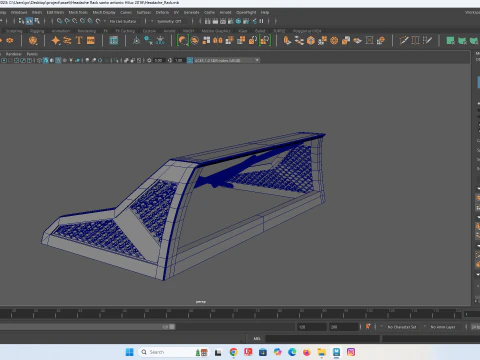Open the Edit Mesh menu

click(x=55, y=12)
